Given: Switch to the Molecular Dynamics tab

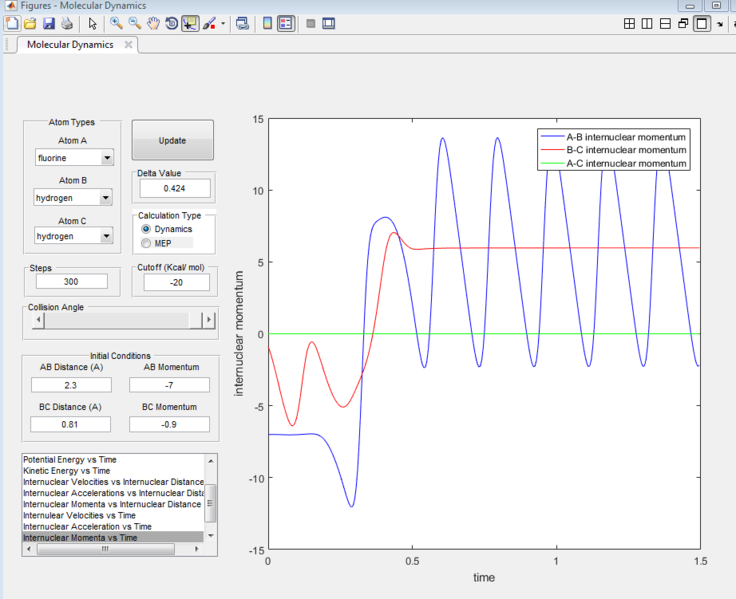Looking at the screenshot, I should coord(70,45).
